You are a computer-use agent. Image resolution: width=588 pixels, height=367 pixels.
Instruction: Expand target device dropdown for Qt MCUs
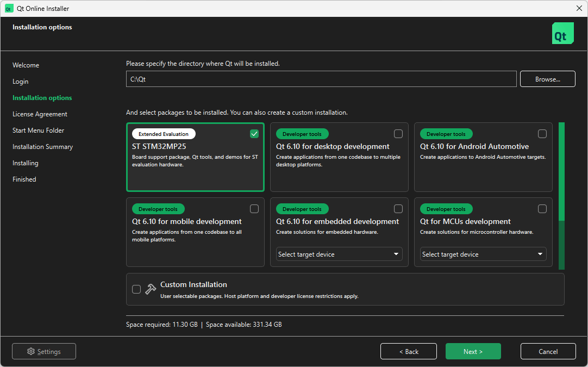pos(483,254)
